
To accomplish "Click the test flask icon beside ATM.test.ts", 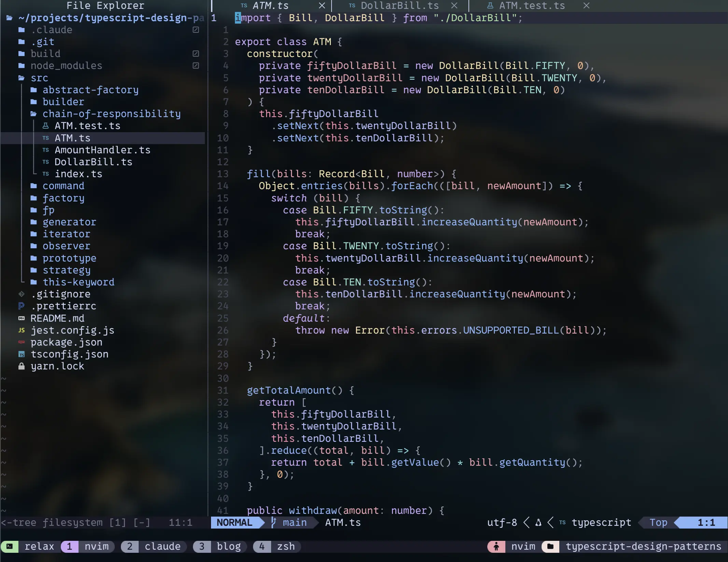I will [46, 126].
